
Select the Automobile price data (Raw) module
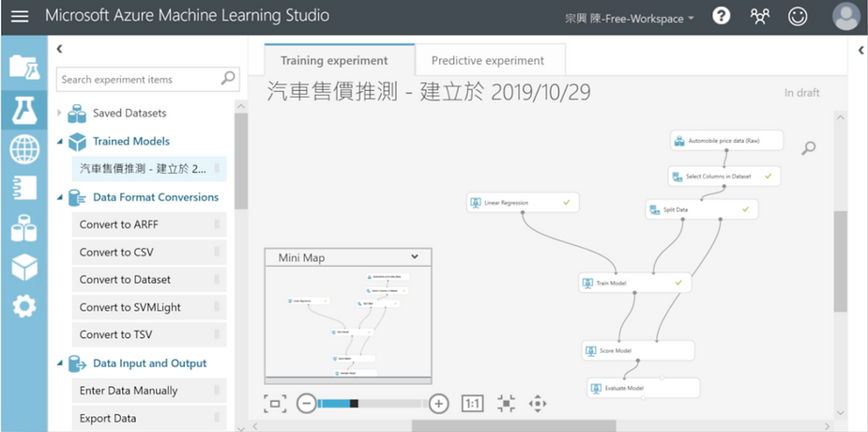coord(727,141)
